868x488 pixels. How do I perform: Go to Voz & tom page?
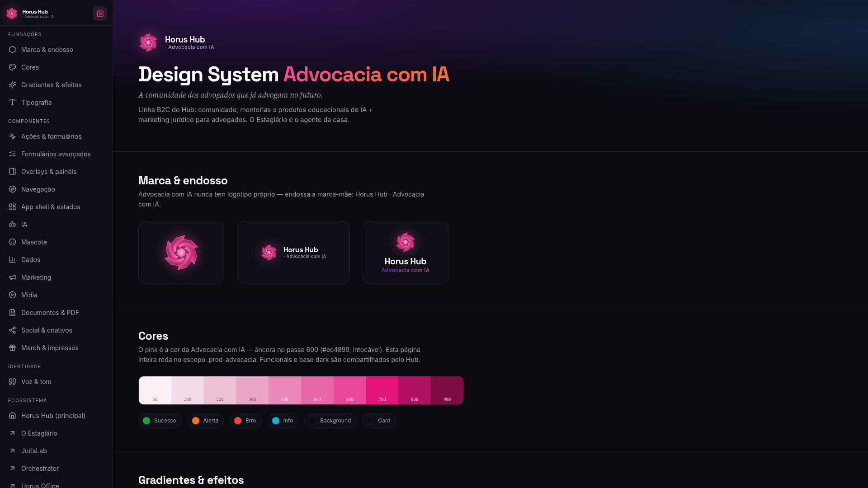[x=56, y=382]
